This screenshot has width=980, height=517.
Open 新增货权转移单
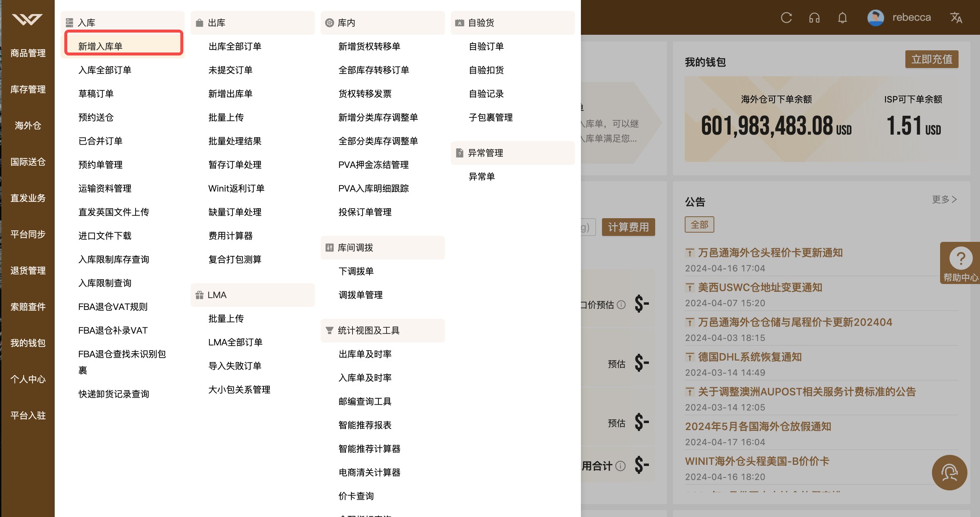tap(369, 47)
